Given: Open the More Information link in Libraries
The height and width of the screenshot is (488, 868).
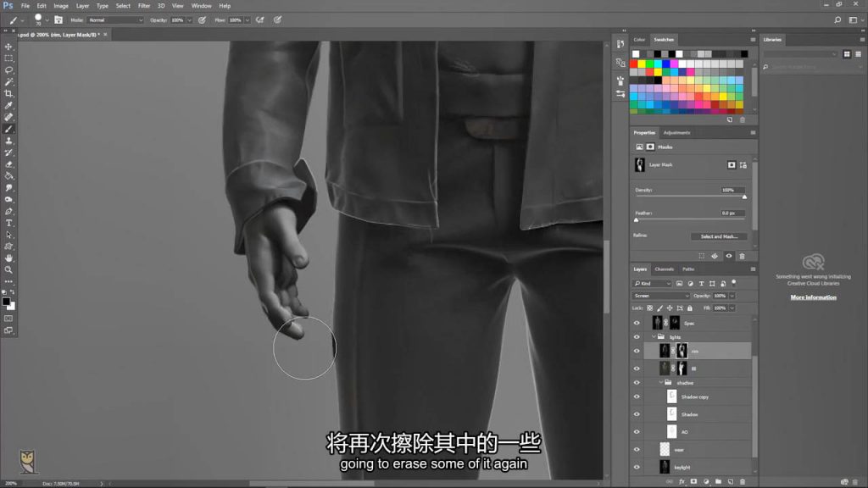Looking at the screenshot, I should (x=813, y=297).
